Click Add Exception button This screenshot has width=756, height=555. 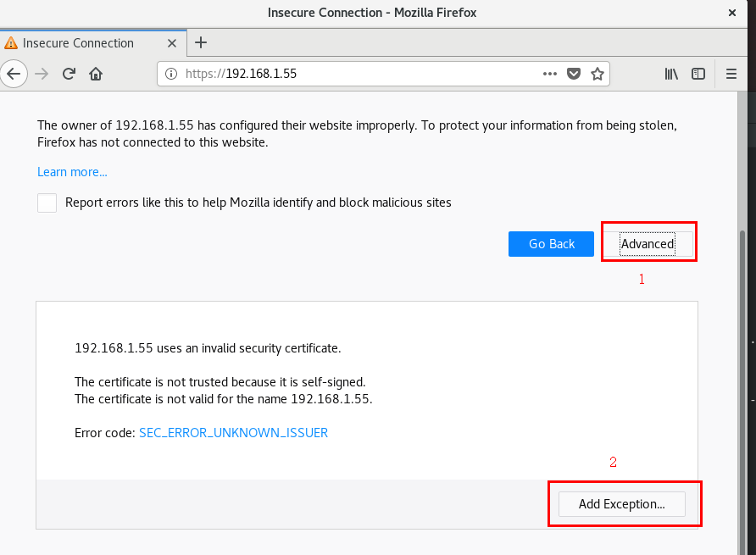pos(621,504)
